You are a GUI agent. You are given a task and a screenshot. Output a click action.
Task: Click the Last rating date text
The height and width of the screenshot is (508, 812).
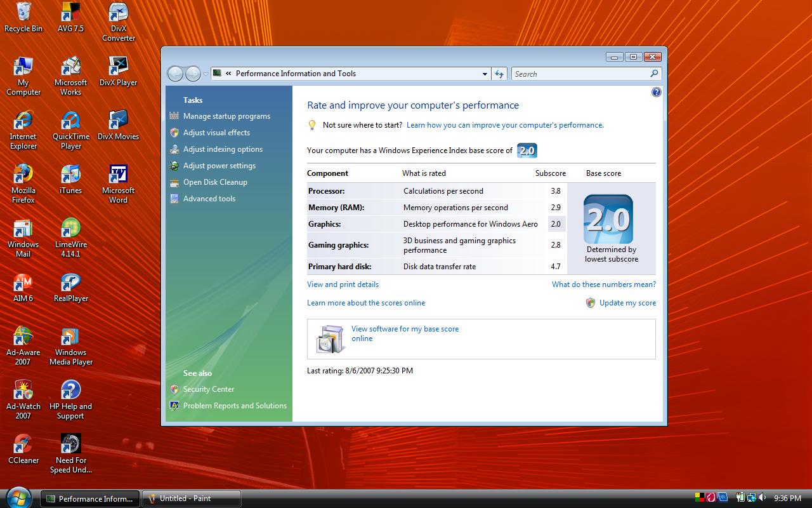click(360, 371)
